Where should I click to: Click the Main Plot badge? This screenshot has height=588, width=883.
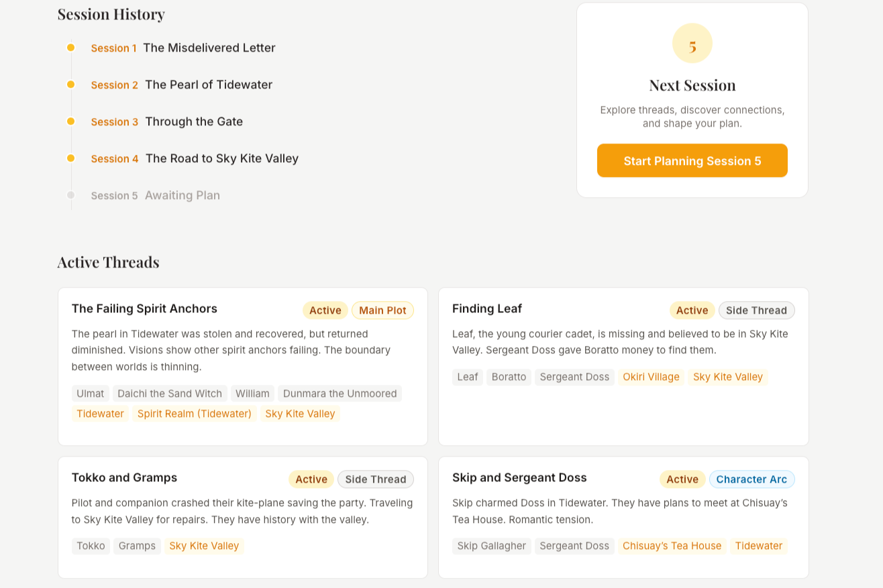pos(382,310)
